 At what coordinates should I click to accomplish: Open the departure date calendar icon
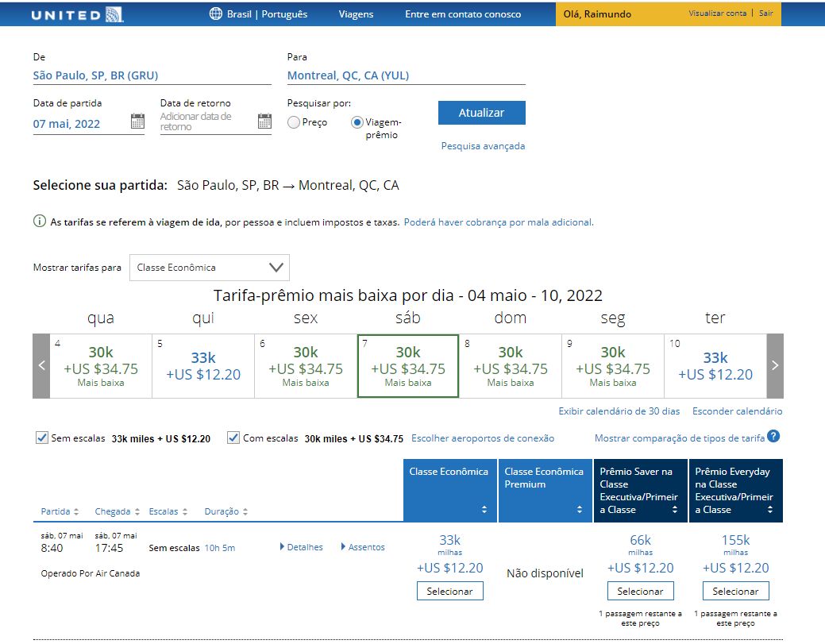tap(137, 121)
